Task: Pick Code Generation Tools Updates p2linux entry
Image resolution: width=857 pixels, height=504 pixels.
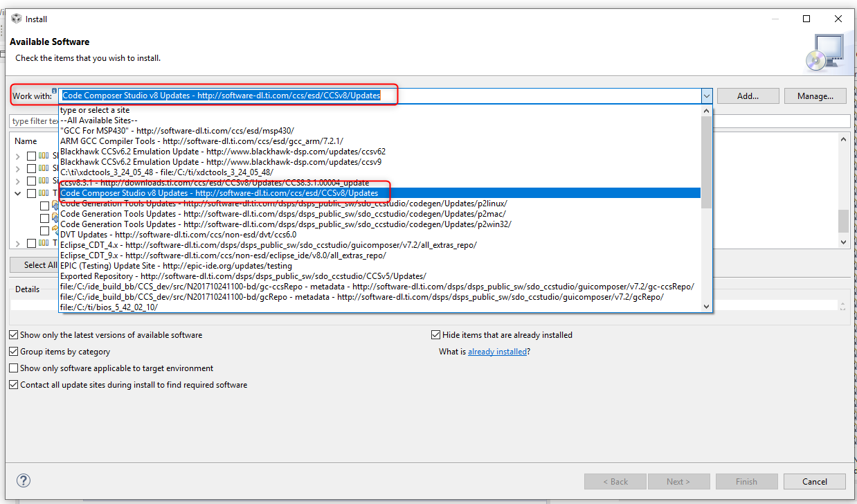Action: click(379, 204)
